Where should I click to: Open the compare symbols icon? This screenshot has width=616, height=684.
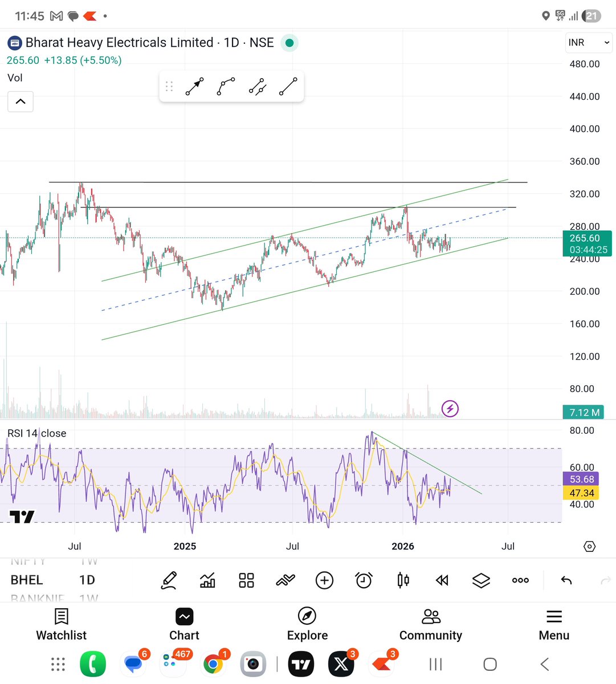pyautogui.click(x=285, y=580)
